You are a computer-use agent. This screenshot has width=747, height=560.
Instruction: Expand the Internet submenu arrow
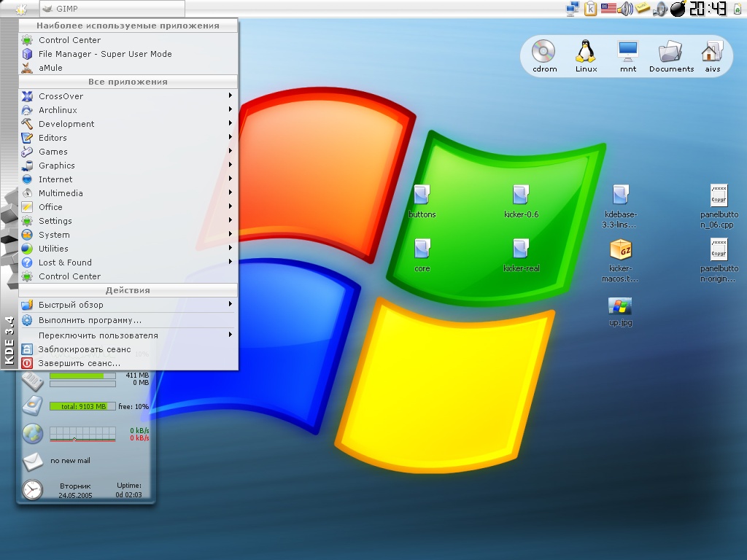click(230, 179)
